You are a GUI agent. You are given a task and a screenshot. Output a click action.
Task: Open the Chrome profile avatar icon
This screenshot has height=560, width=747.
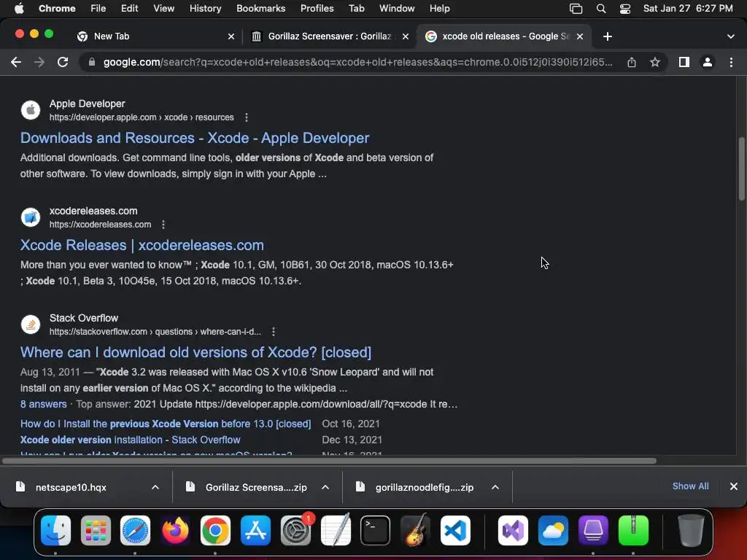[708, 63]
